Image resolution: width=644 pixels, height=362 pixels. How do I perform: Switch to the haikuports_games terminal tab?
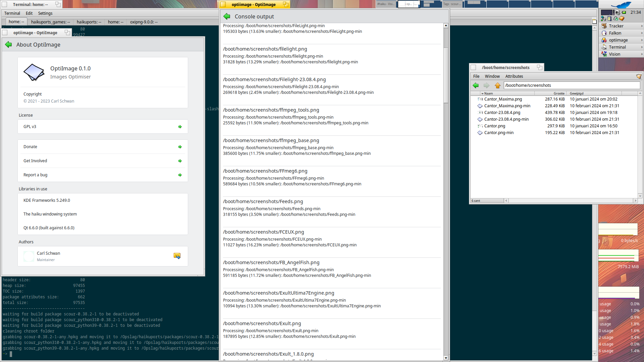point(51,22)
